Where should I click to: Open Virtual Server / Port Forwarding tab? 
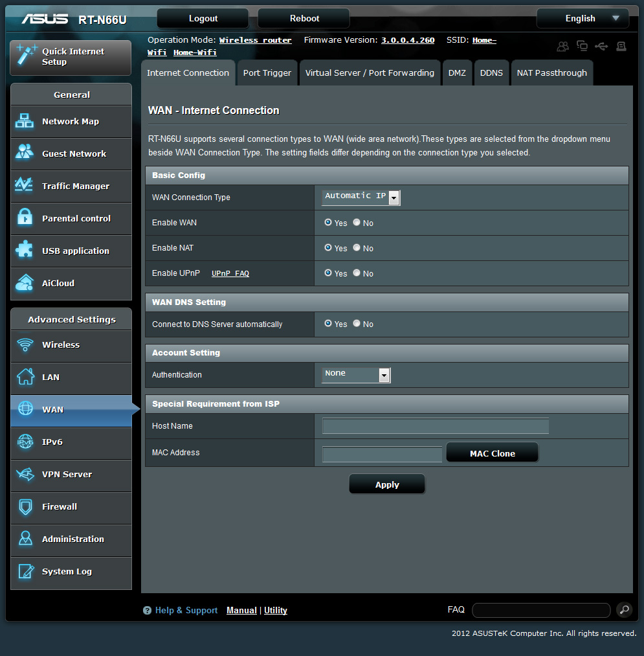[370, 73]
